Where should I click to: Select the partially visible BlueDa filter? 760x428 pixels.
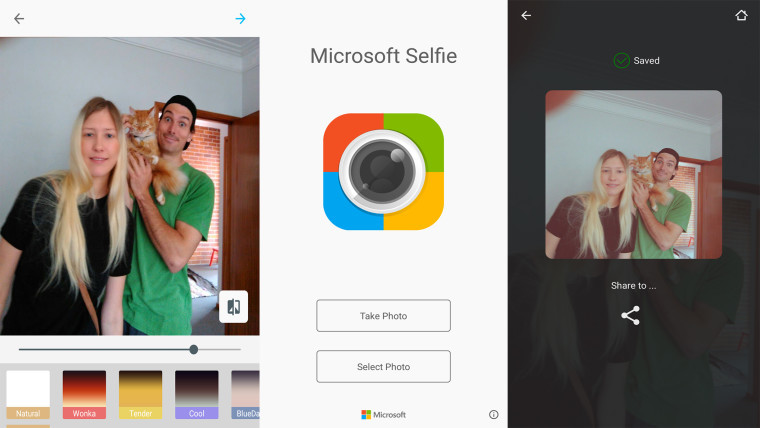click(246, 395)
